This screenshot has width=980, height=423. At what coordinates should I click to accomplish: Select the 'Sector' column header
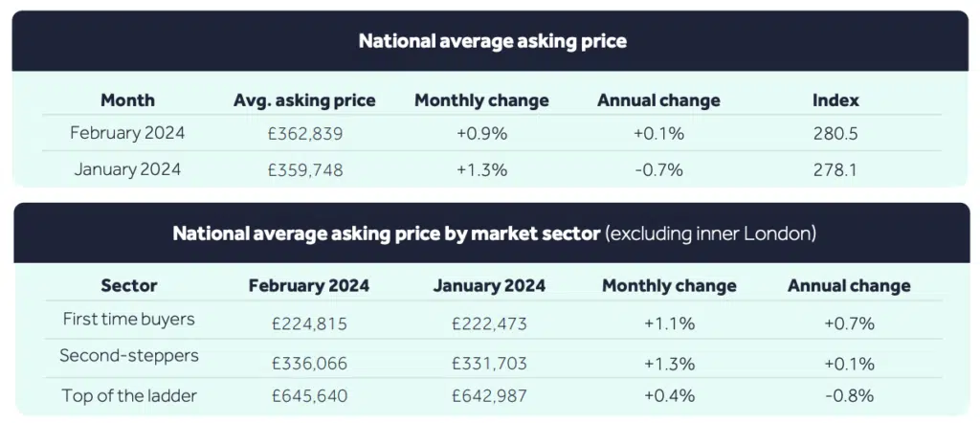129,285
